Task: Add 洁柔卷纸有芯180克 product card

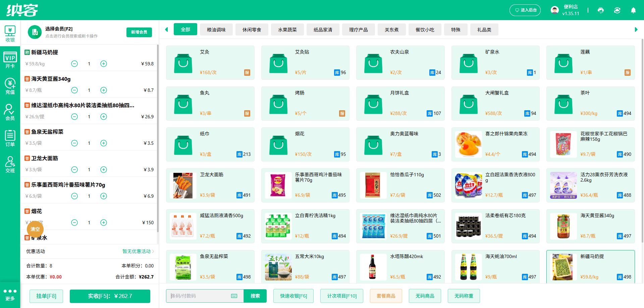Action: [x=495, y=226]
